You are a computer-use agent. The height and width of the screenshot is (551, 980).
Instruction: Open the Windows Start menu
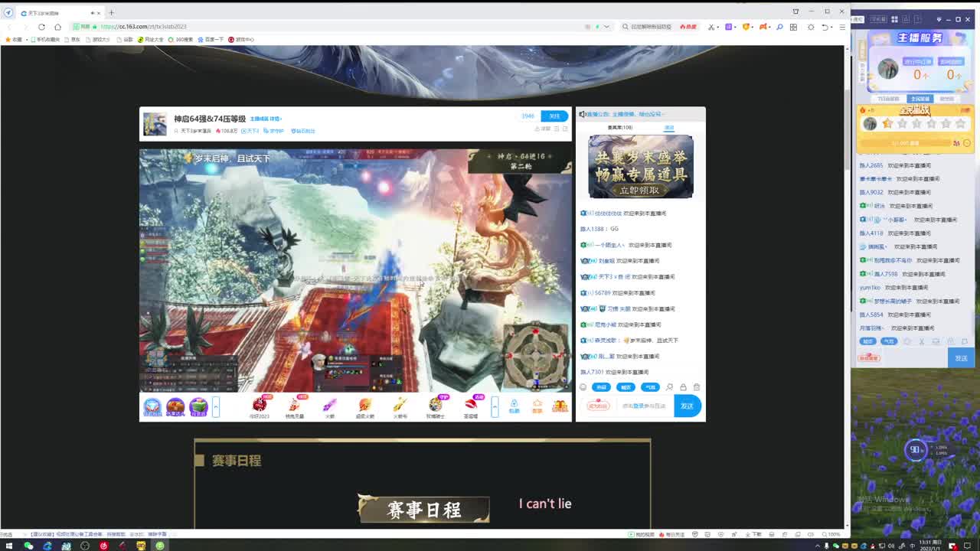point(9,546)
